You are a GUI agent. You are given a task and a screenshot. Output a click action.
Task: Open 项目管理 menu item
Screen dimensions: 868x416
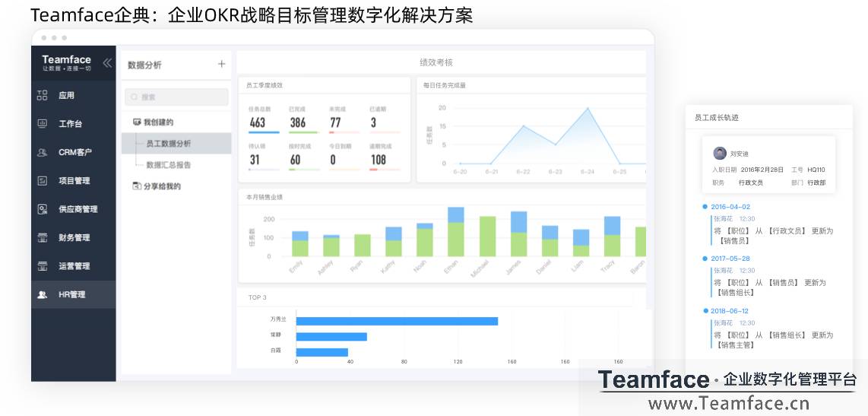(x=74, y=180)
